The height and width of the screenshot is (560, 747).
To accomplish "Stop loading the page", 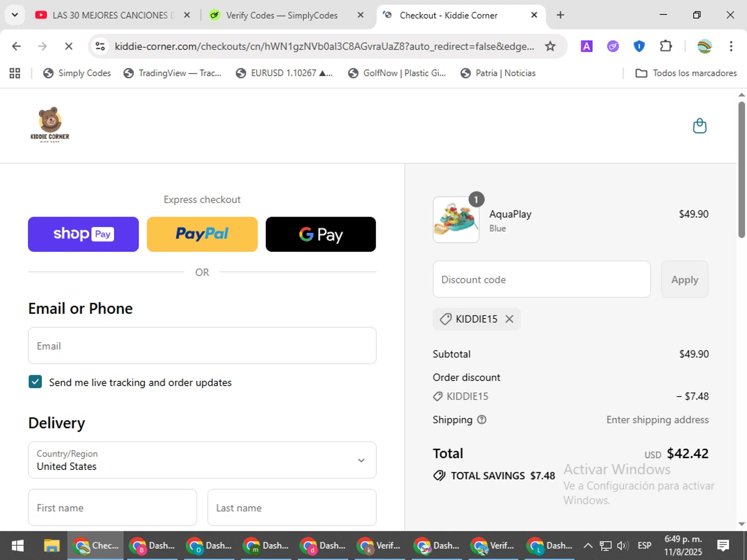I will click(69, 46).
